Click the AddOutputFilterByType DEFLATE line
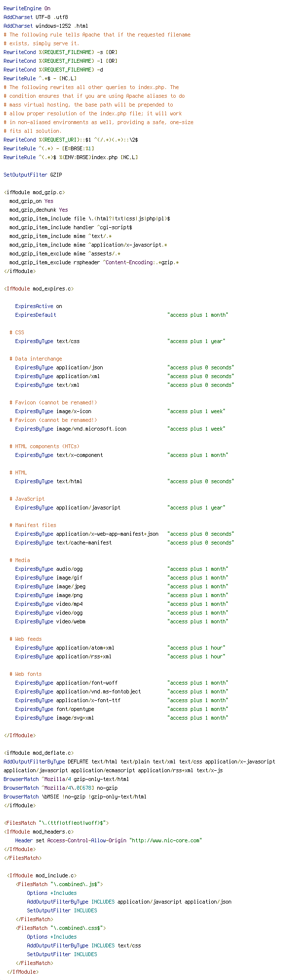This screenshot has height=980, width=292. (x=139, y=762)
